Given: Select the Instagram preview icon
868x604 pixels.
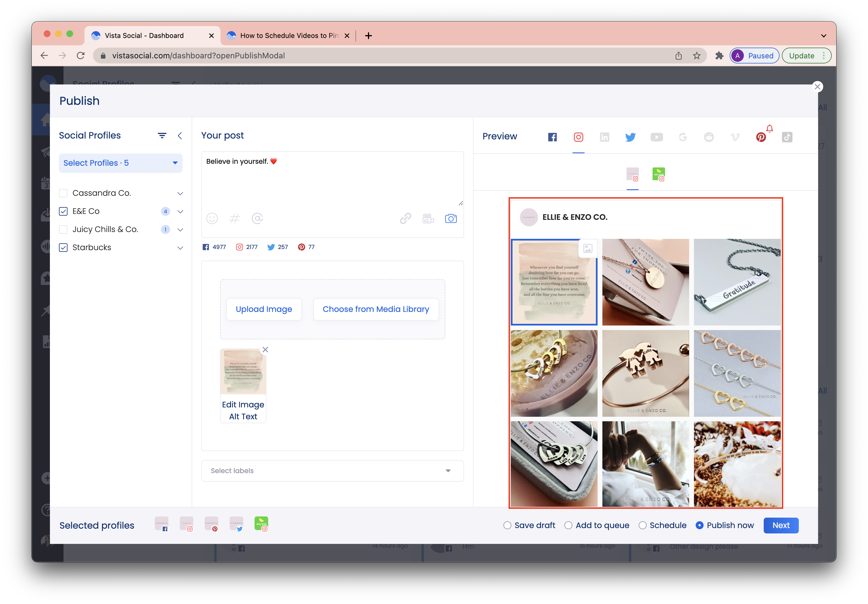Looking at the screenshot, I should click(578, 137).
